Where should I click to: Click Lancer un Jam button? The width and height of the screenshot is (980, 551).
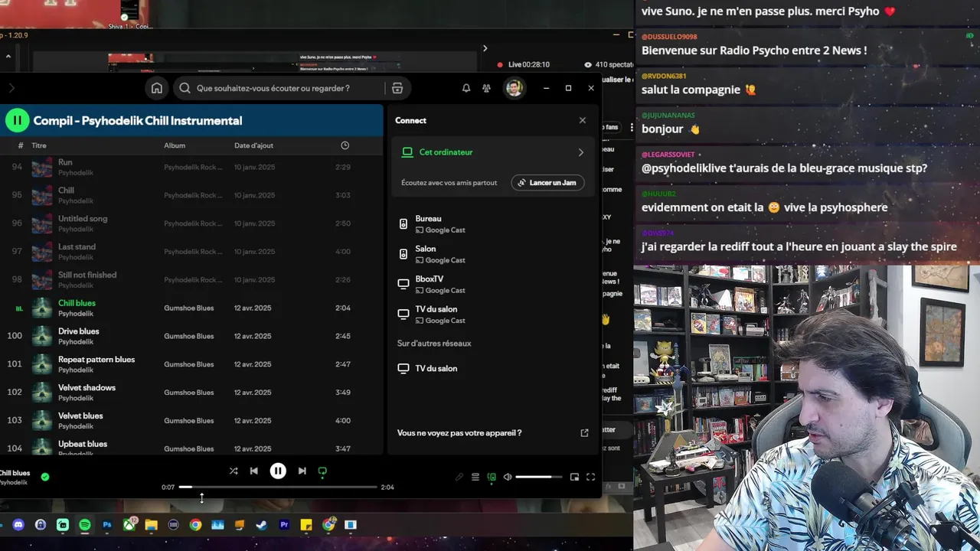pos(547,183)
